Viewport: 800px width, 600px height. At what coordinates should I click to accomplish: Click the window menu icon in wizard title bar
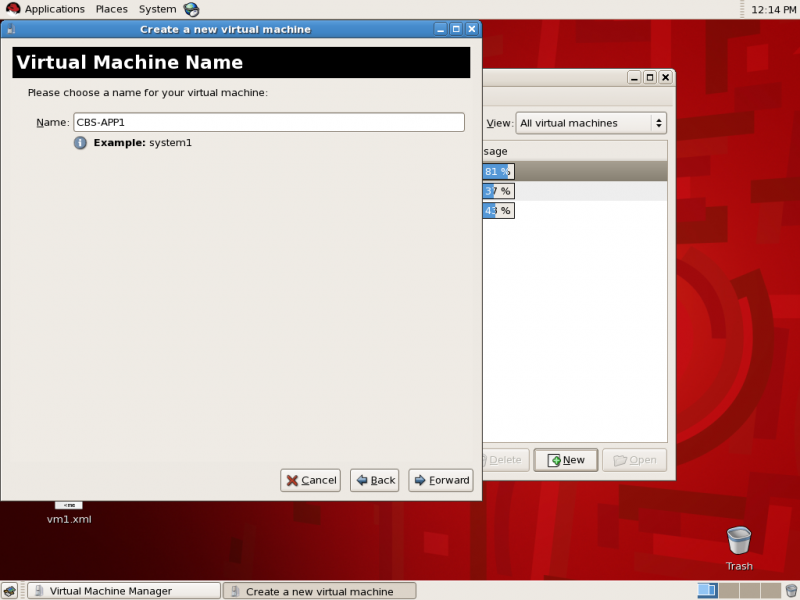point(11,29)
